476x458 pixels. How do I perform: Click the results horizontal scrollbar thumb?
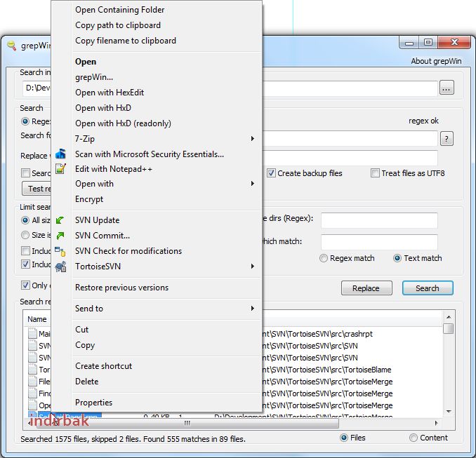point(187,423)
